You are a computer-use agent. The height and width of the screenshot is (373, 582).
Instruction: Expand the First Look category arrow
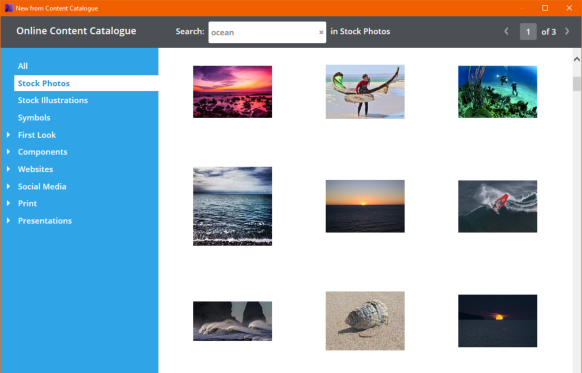coord(9,135)
